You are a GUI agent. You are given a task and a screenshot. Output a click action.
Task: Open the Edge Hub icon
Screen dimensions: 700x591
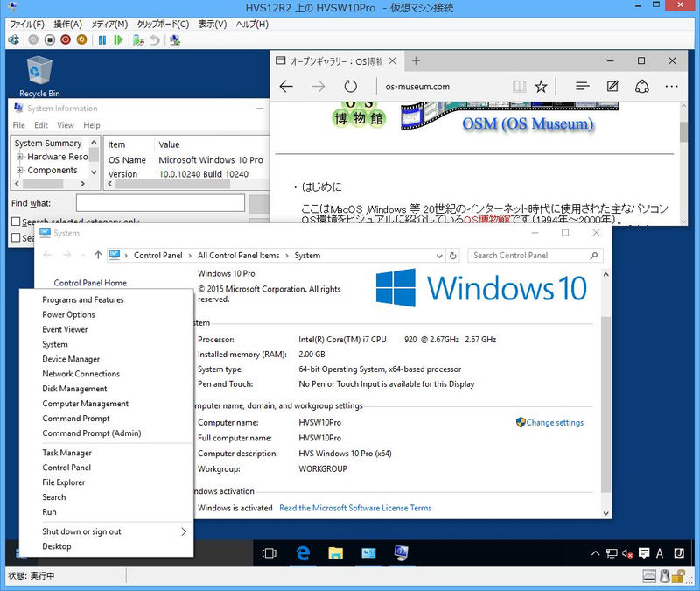coord(582,86)
